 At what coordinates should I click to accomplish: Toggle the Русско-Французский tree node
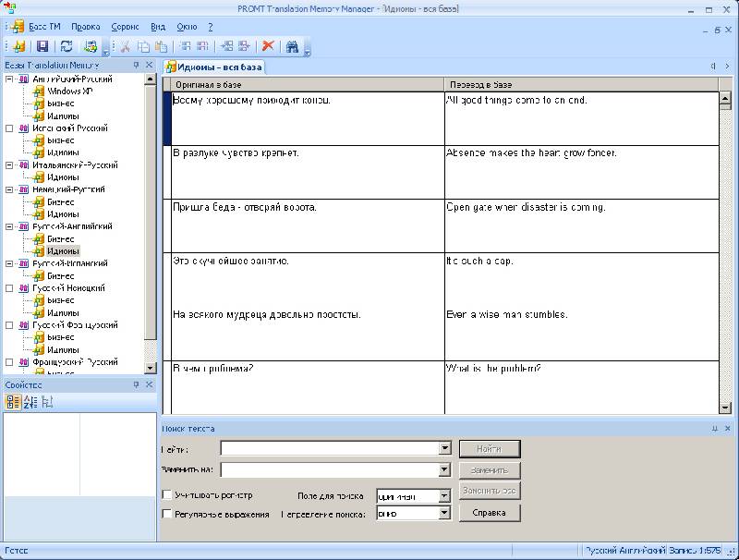click(x=9, y=325)
